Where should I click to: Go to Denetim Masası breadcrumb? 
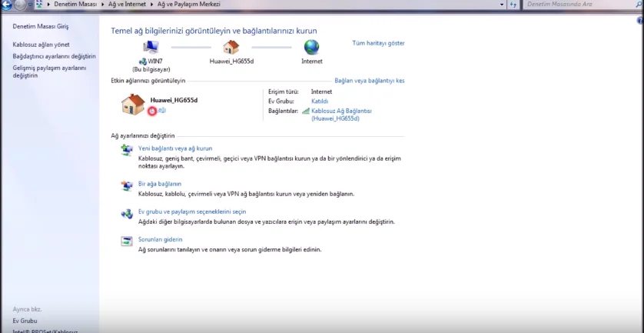tap(75, 4)
